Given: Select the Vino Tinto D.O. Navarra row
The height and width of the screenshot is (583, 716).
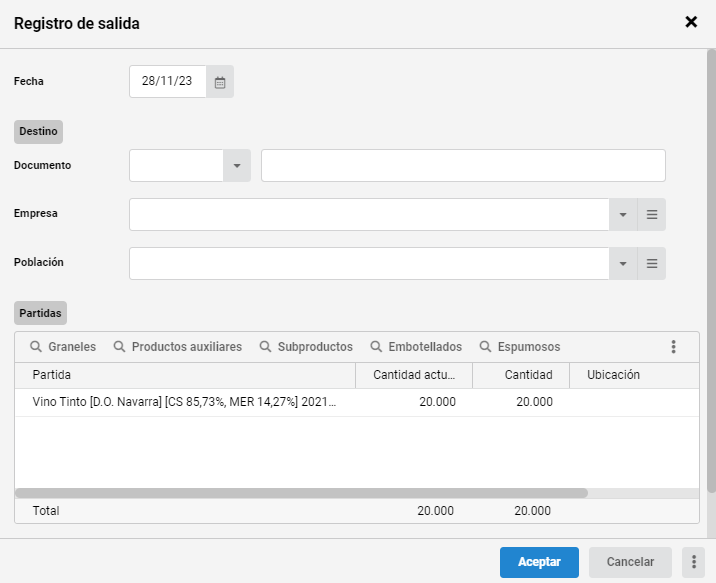Looking at the screenshot, I should tap(357, 402).
